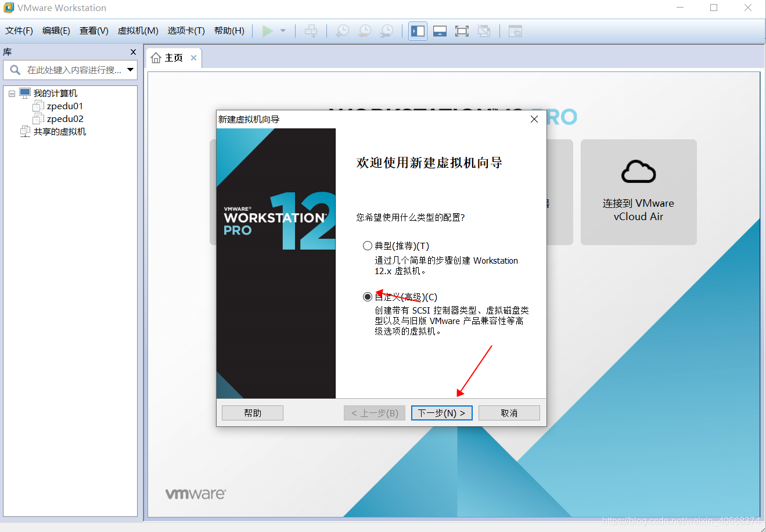
Task: Click the 您希望使用什么类型的配置? text
Action: point(411,217)
